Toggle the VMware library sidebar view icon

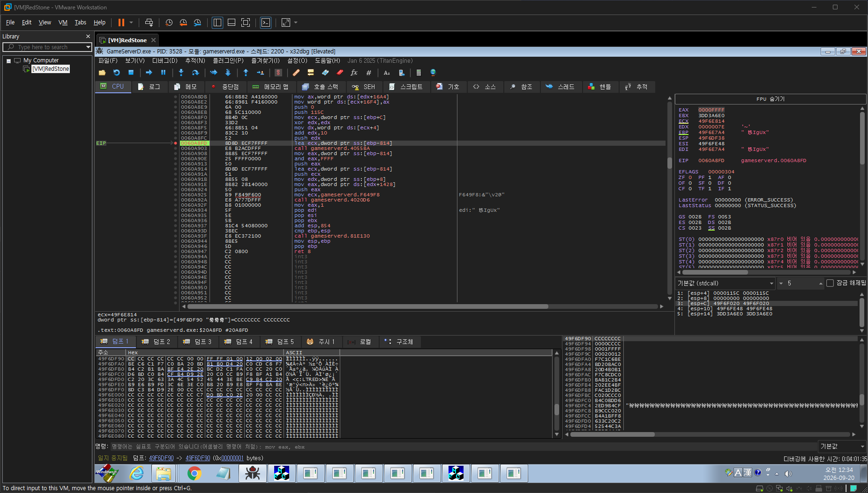tap(217, 22)
